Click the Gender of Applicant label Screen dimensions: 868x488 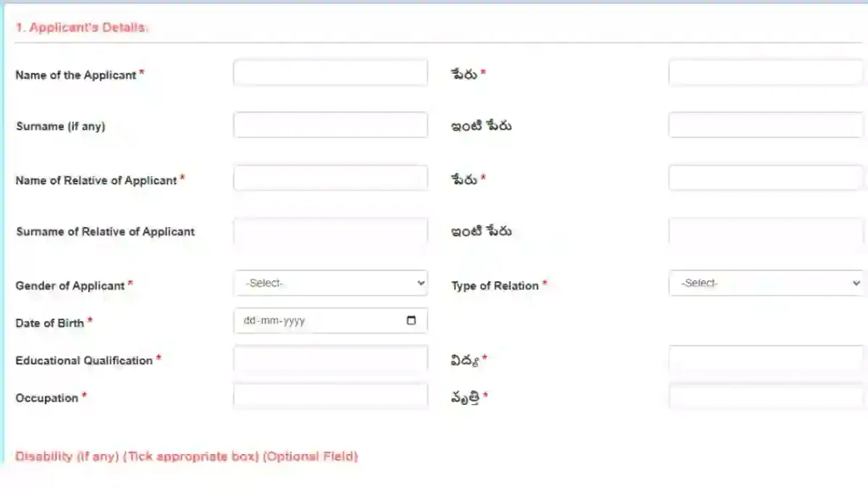click(70, 286)
